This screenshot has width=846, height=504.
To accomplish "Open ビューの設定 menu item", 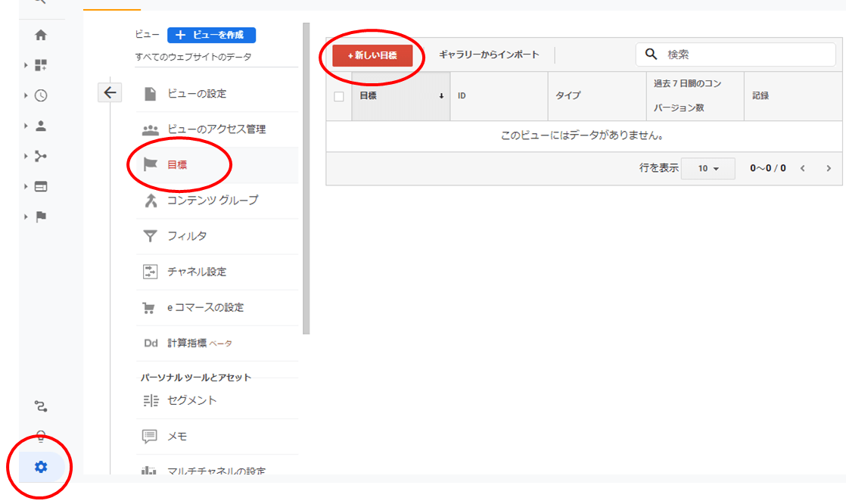I will click(196, 94).
